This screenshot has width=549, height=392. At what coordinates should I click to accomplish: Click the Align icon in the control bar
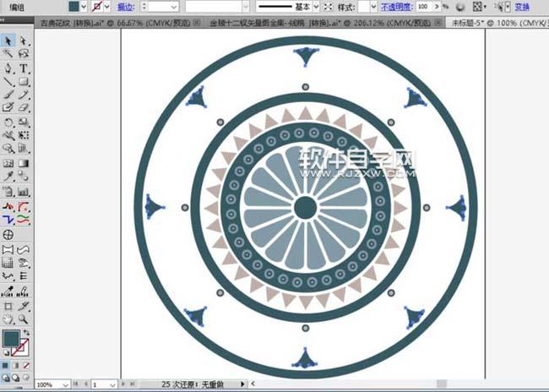click(479, 7)
